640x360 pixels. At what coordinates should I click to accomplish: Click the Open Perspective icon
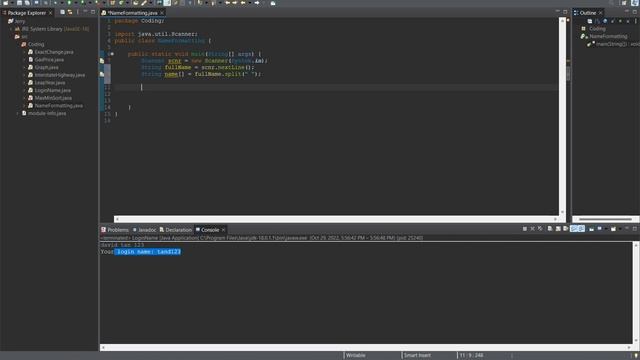624,3
